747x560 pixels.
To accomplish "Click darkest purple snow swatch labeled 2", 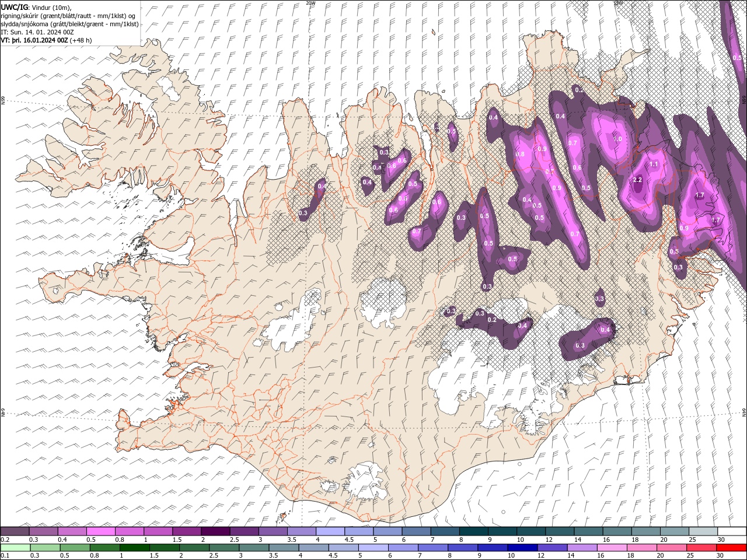I will (x=215, y=531).
